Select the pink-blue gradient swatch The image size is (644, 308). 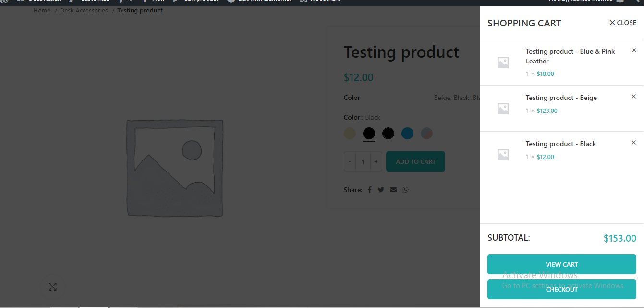426,134
